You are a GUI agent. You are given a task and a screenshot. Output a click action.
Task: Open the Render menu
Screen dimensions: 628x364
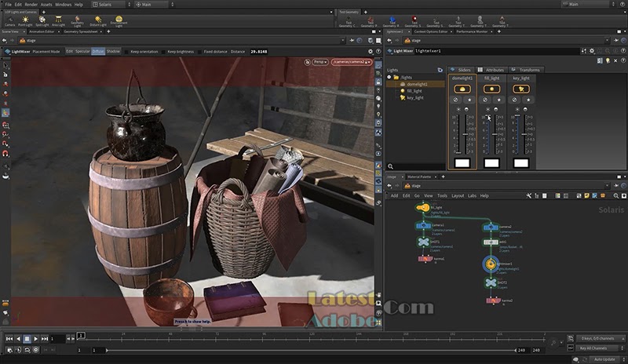tap(31, 4)
